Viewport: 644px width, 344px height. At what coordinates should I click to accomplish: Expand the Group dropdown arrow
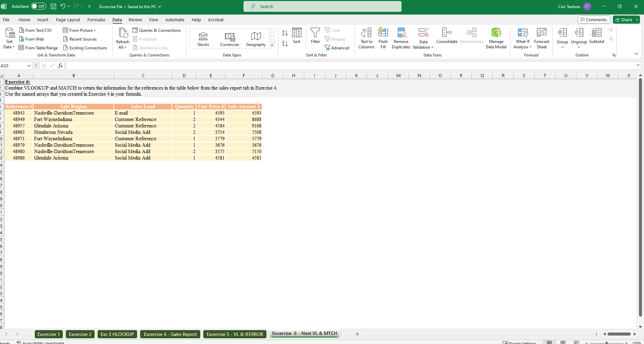[x=562, y=47]
